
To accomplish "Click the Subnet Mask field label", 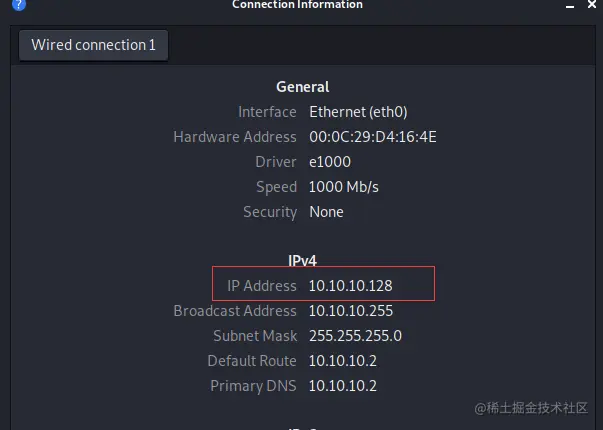I will point(255,336).
